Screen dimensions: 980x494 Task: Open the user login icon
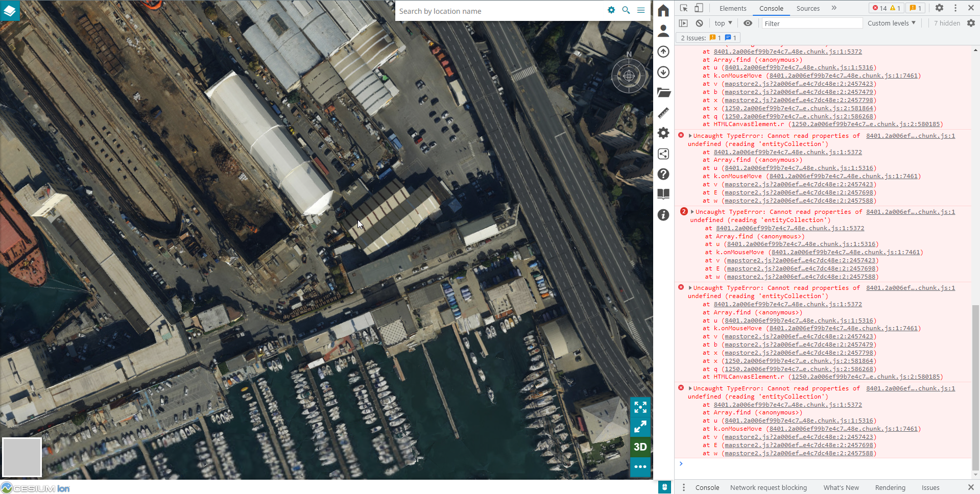(663, 31)
